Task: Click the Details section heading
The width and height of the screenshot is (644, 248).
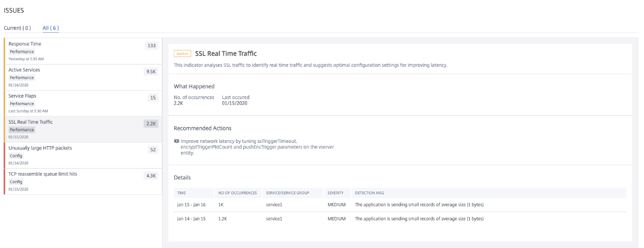Action: 182,177
